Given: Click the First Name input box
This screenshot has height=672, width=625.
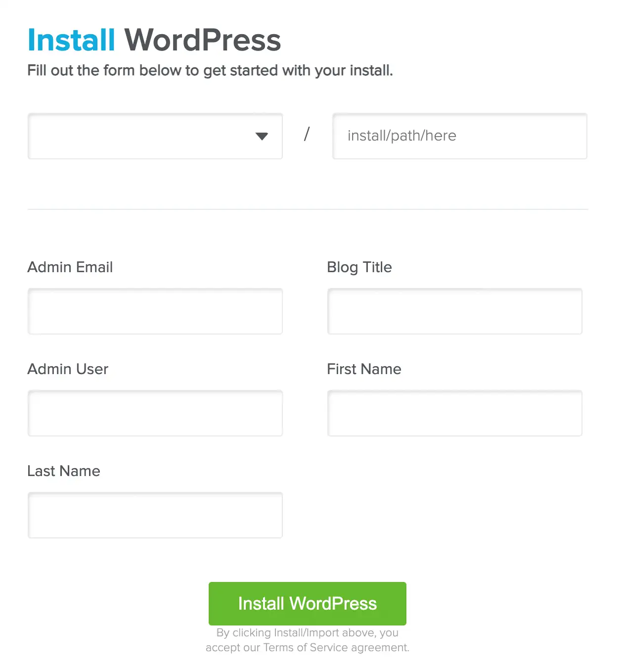Looking at the screenshot, I should [x=455, y=413].
